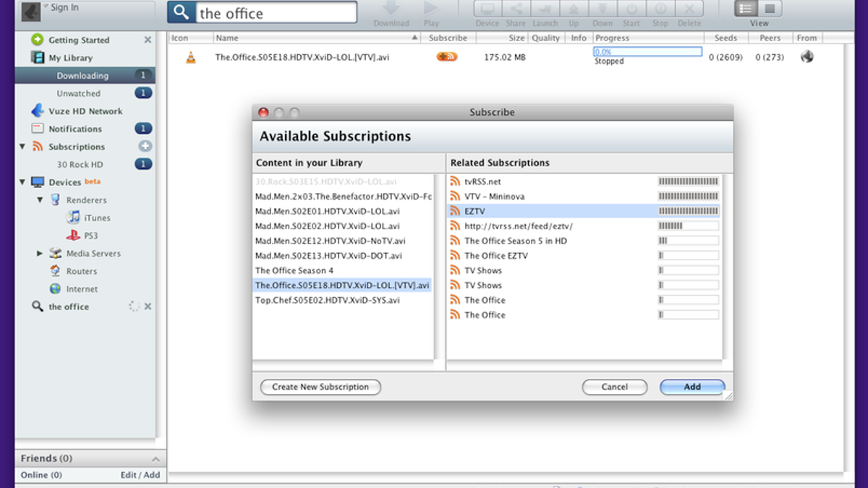Select the EZTV related subscription

point(584,211)
